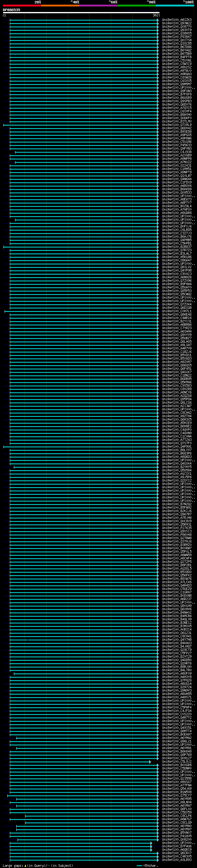Select the BP086535 query label
This screenshot has height=868, width=197.
point(11,10)
